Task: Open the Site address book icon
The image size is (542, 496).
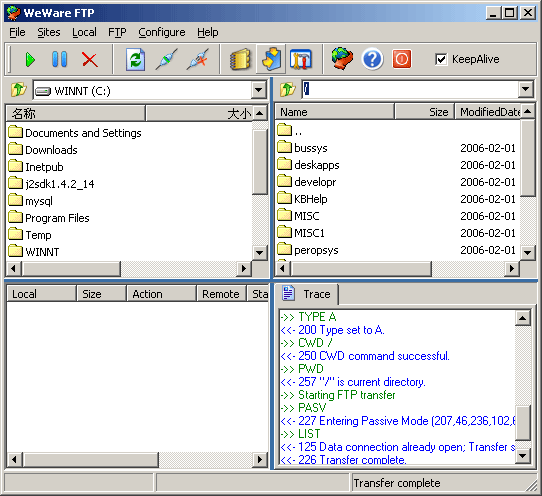Action: tap(240, 59)
